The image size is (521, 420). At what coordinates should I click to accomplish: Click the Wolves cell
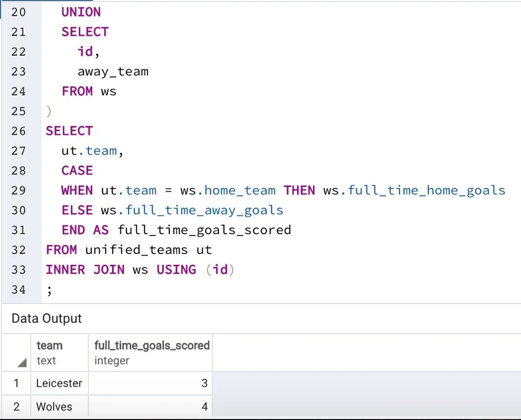click(59, 406)
